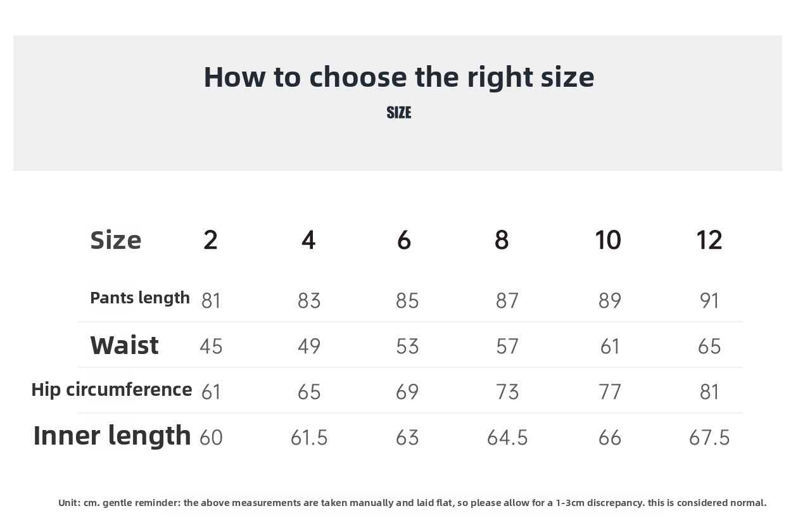798x532 pixels.
Task: Click the 'Hip circumference' row label
Action: [111, 389]
